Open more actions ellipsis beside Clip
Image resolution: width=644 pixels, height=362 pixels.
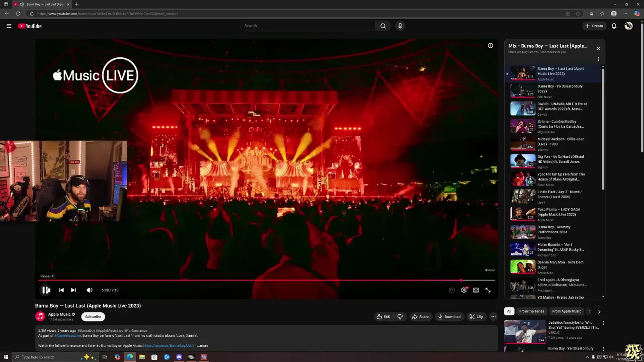[x=494, y=317]
